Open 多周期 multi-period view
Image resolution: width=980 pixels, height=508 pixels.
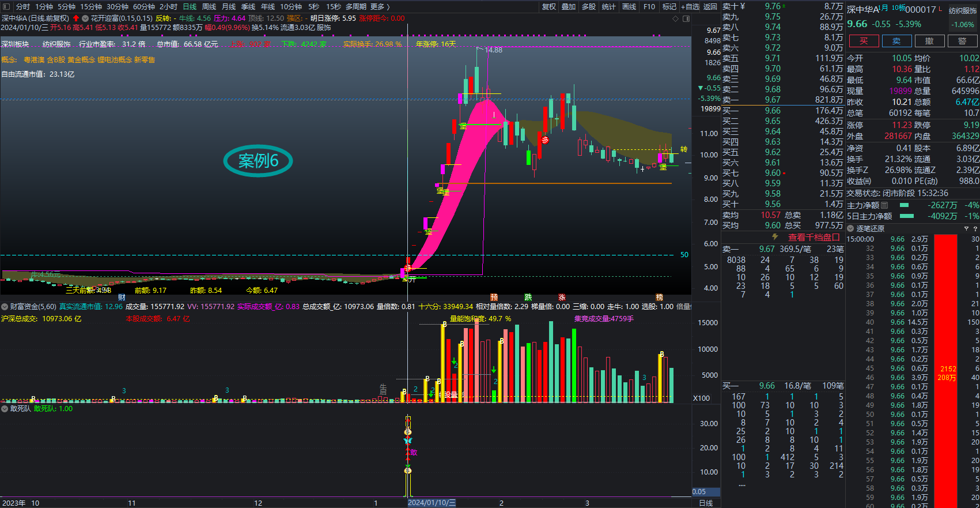click(356, 6)
